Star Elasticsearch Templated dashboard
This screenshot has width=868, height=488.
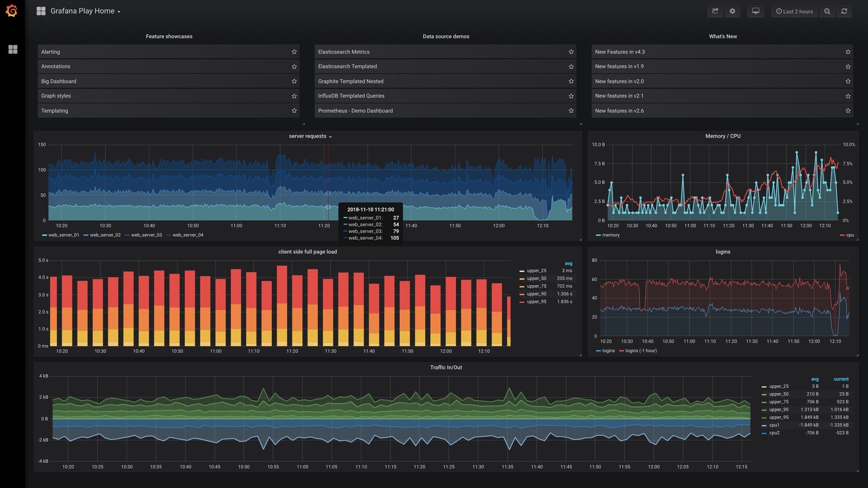coord(571,67)
